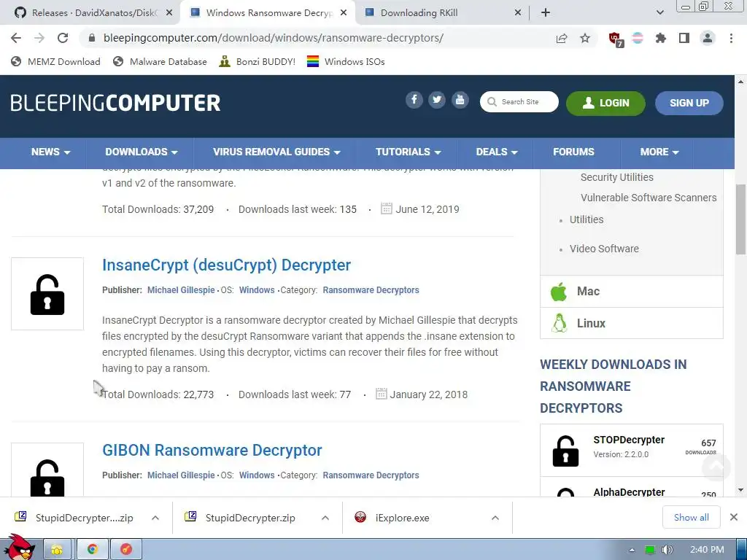The width and height of the screenshot is (747, 560).
Task: Open BleepingComputer YouTube icon
Action: [460, 100]
